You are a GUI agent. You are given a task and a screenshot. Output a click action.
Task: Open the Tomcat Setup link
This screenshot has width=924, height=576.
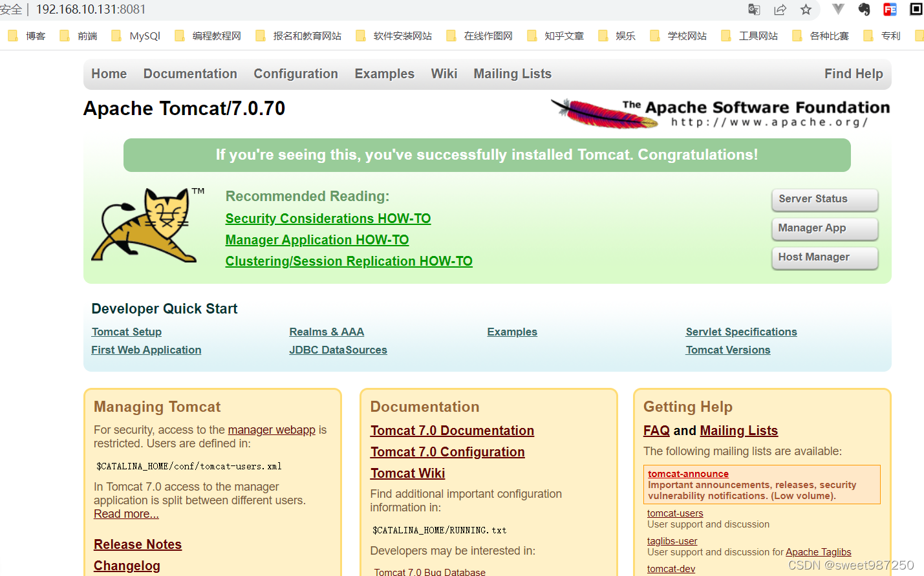[126, 332]
